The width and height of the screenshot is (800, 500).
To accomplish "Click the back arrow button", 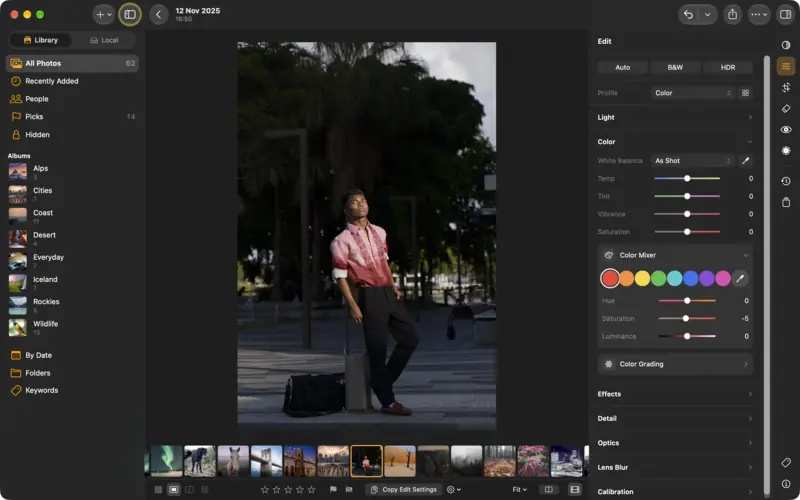I will [159, 15].
